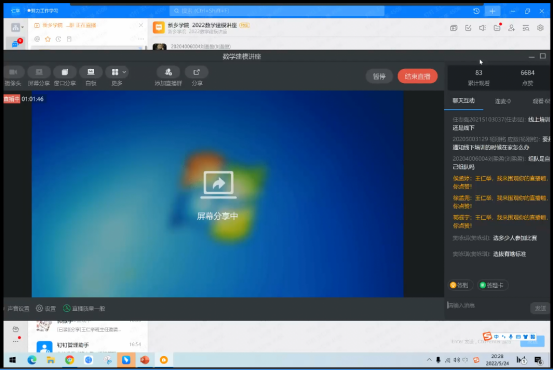Click the group announcement speaker icon

(x=482, y=28)
